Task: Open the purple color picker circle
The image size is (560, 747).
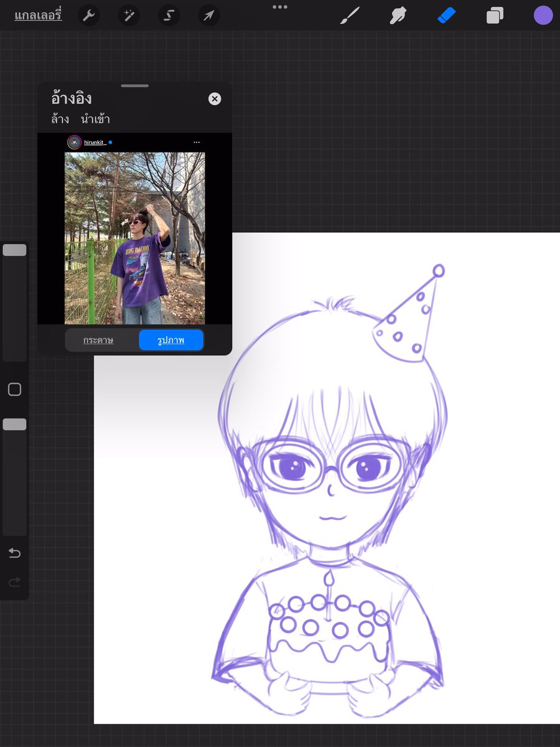Action: pos(543,16)
